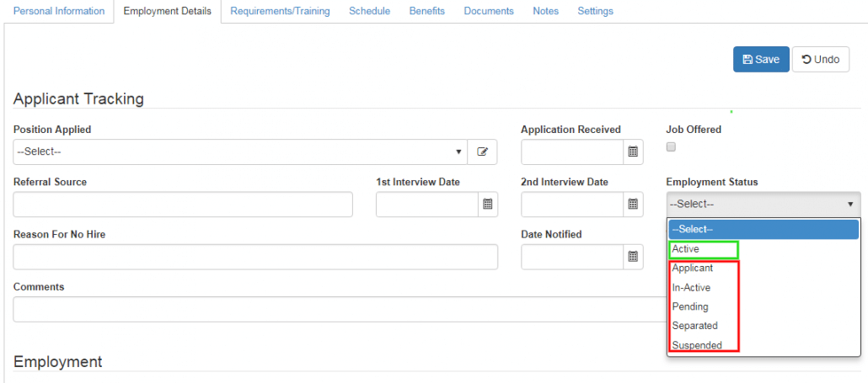868x383 pixels.
Task: Open calendar picker for 1st Interview Date
Action: pos(487,205)
